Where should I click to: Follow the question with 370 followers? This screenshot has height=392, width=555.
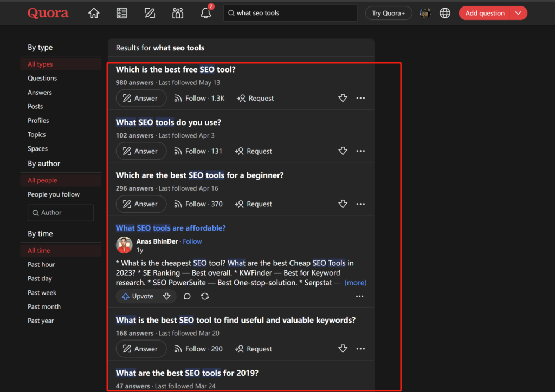coord(198,204)
